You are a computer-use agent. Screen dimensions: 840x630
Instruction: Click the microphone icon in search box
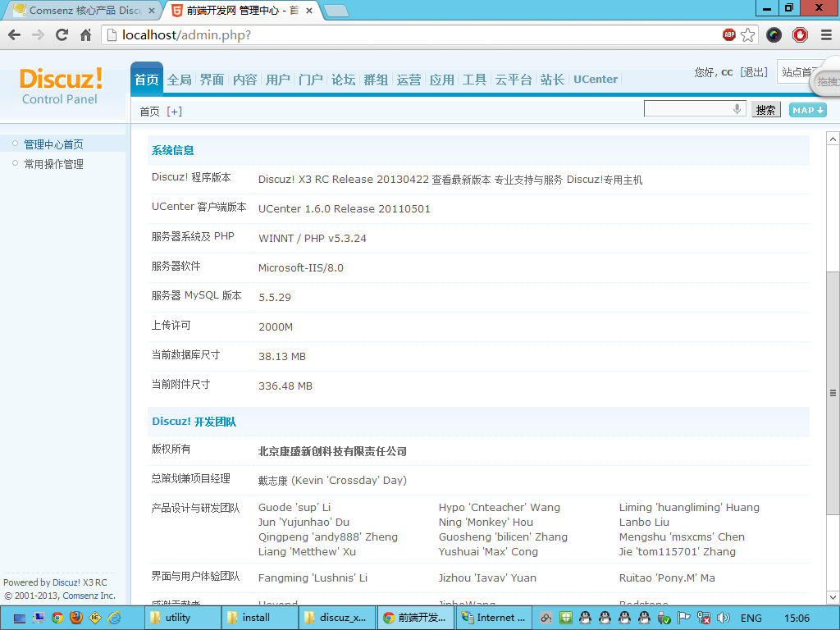point(737,109)
